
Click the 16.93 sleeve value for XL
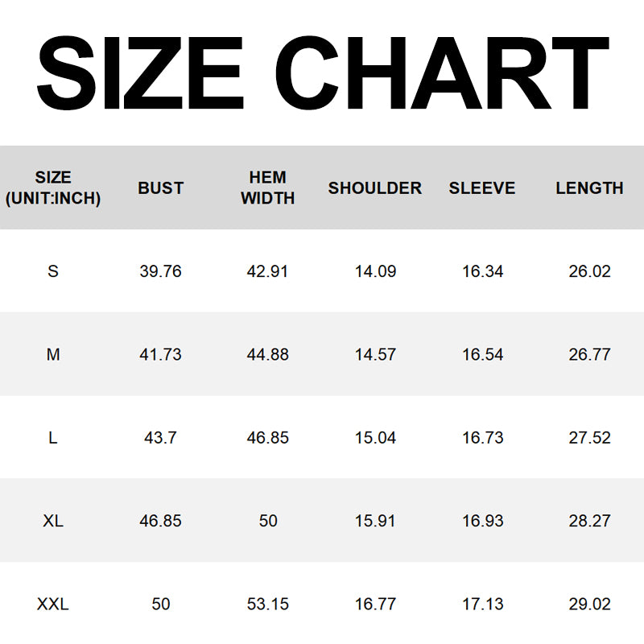[x=482, y=521]
